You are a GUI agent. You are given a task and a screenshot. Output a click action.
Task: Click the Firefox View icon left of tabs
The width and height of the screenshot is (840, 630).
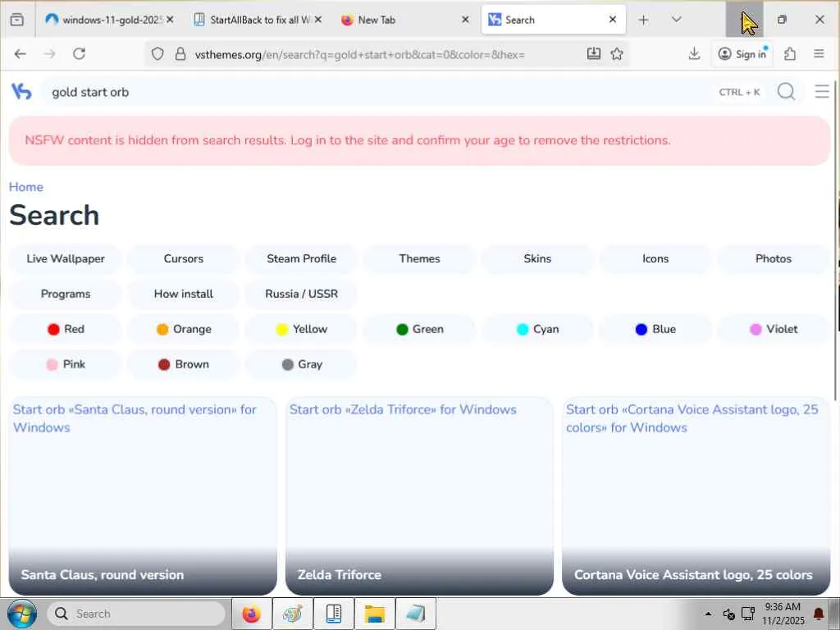tap(17, 20)
